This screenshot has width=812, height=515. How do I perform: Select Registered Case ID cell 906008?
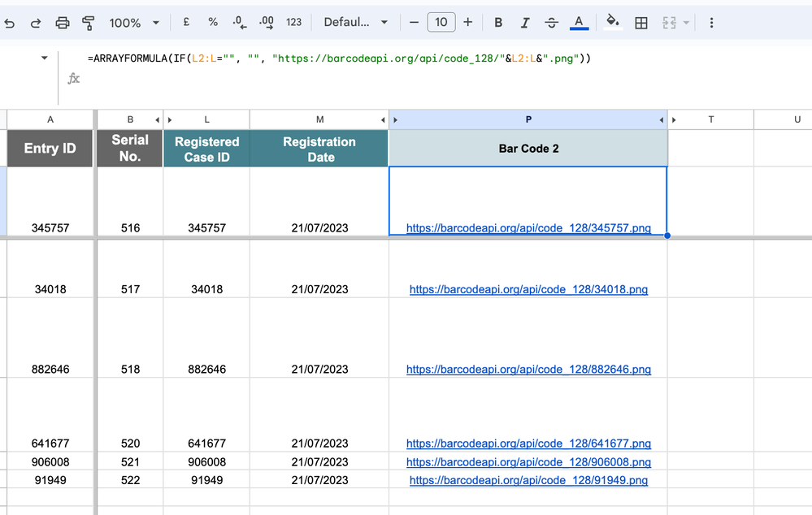point(206,461)
